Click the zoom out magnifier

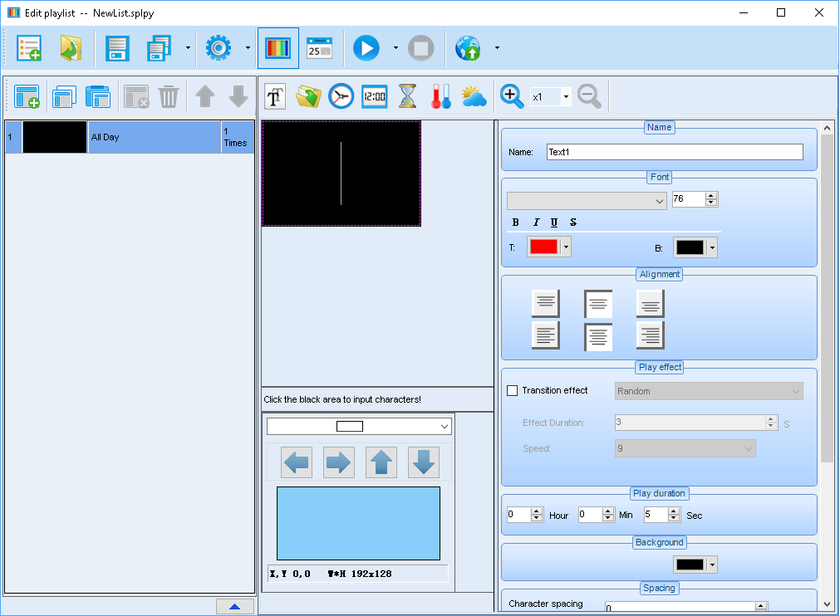click(x=589, y=97)
